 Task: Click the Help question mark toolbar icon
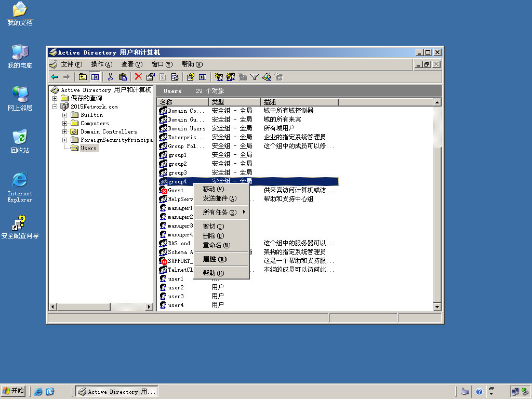click(x=190, y=77)
